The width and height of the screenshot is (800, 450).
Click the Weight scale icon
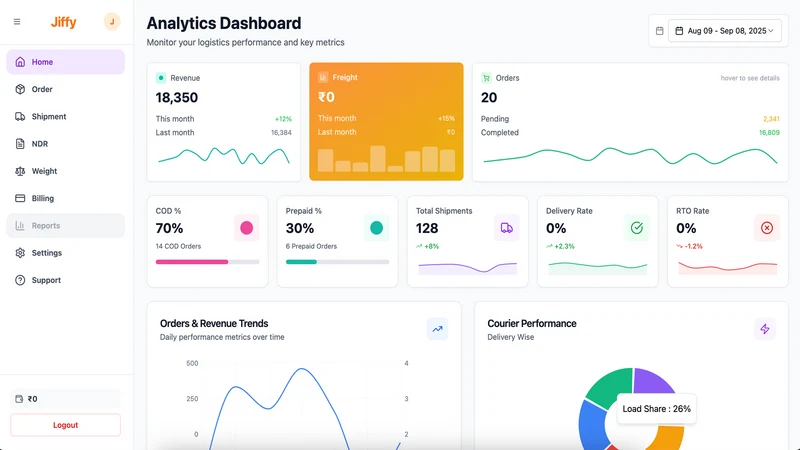point(20,171)
